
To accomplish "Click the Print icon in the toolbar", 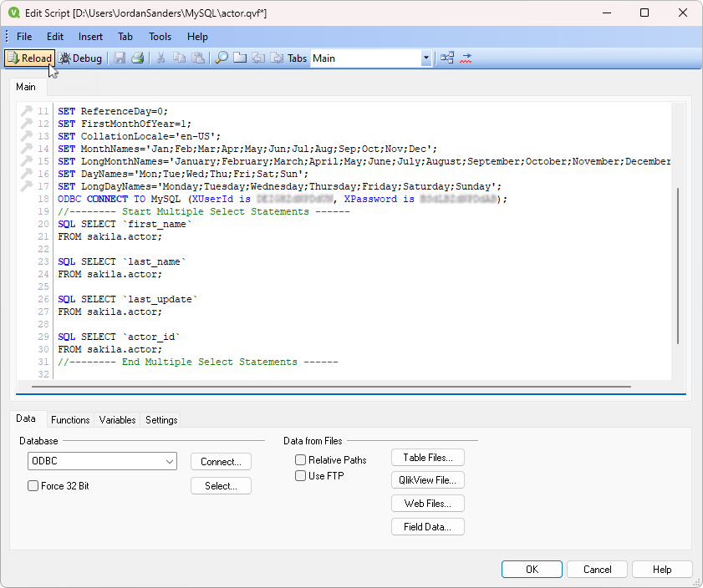I will tap(135, 58).
